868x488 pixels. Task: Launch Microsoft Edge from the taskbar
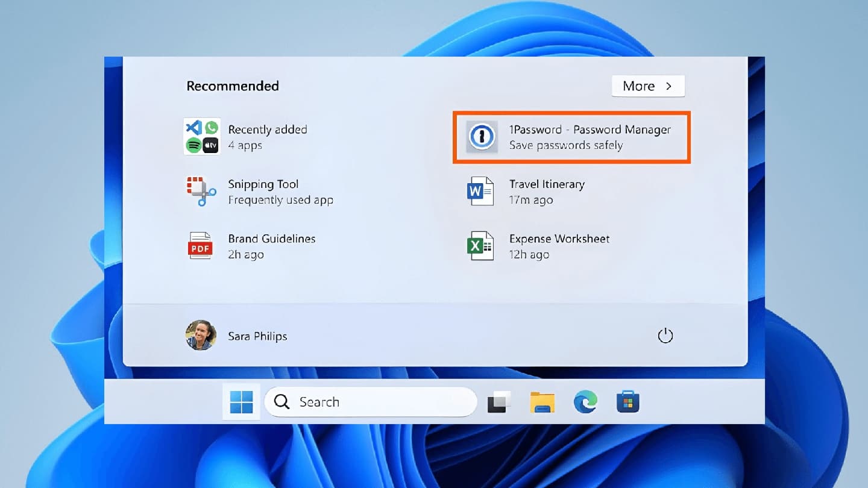pos(585,402)
